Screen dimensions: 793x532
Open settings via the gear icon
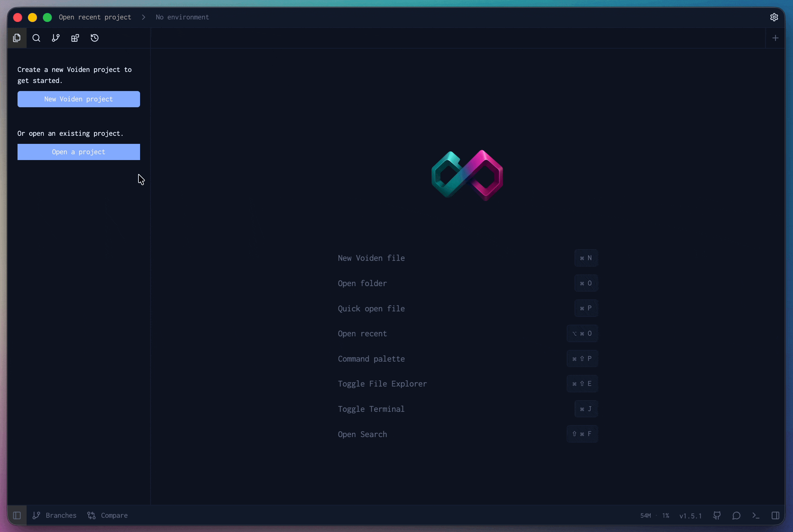point(774,17)
